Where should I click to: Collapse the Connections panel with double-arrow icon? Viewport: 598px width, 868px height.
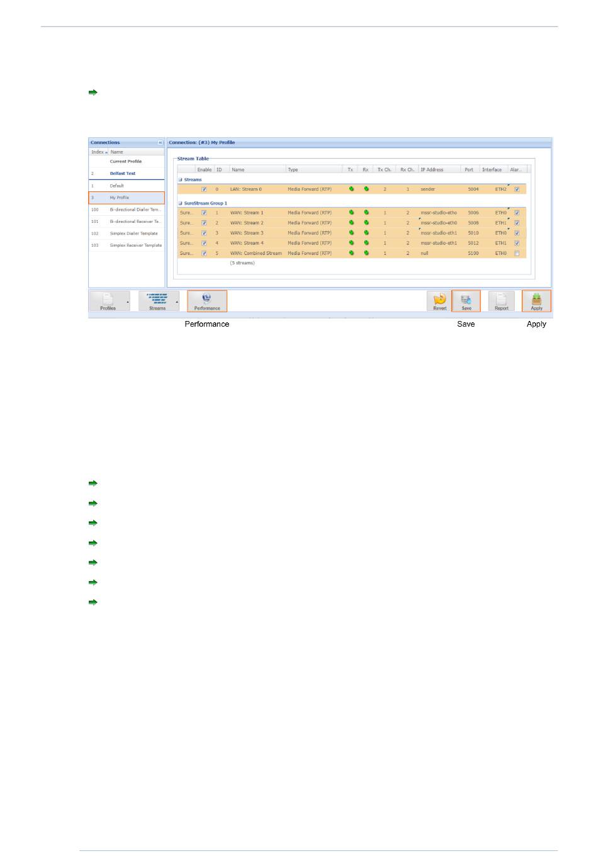click(x=161, y=143)
